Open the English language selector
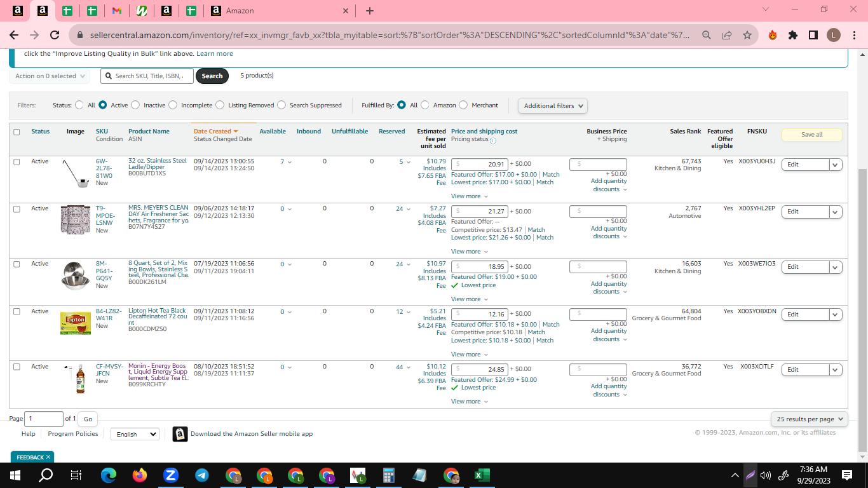Viewport: 868px width, 488px height. 135,434
